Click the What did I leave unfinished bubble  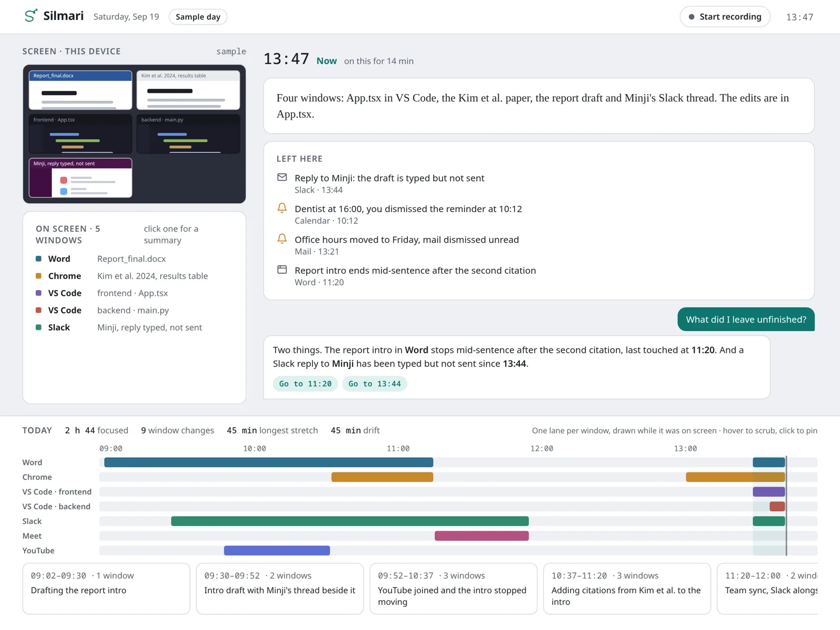[746, 319]
